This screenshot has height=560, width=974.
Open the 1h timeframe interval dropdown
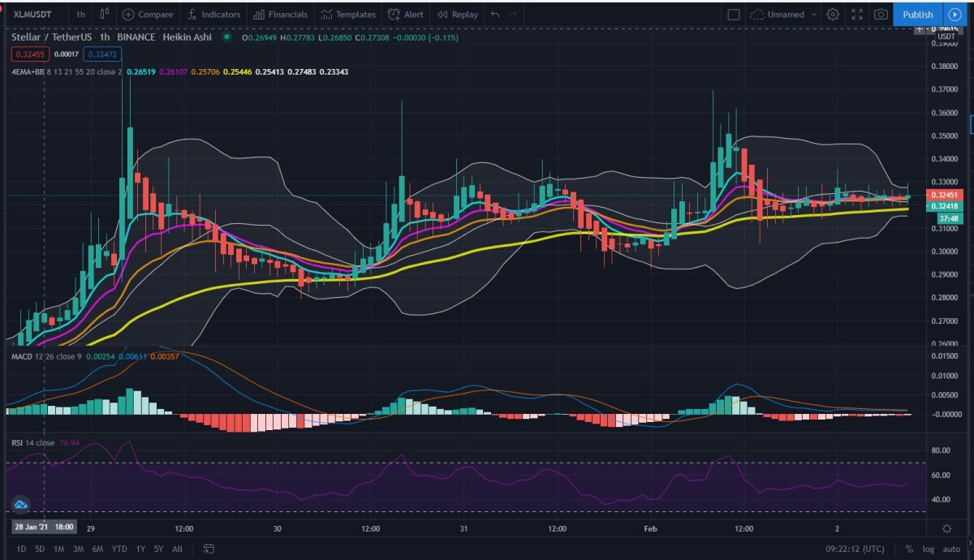(x=80, y=15)
